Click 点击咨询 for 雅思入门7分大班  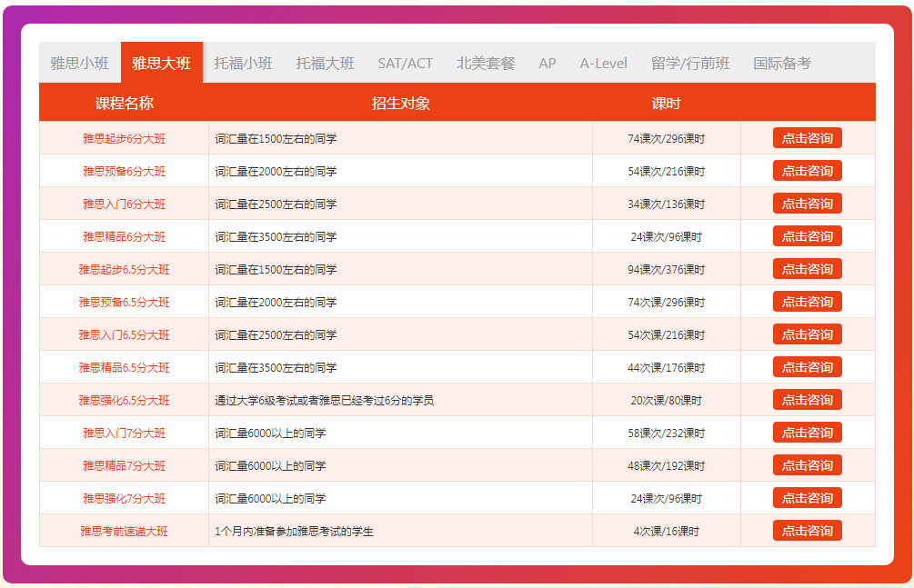click(807, 433)
